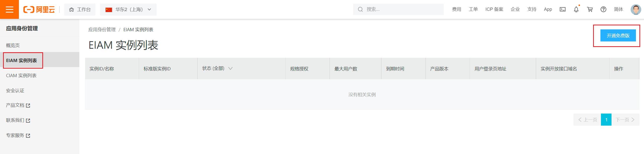Open ICP 备案 in the top bar

[x=494, y=10]
